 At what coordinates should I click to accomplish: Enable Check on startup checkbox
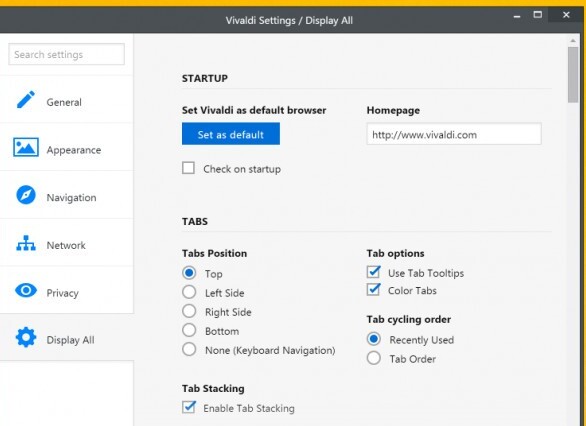(188, 168)
